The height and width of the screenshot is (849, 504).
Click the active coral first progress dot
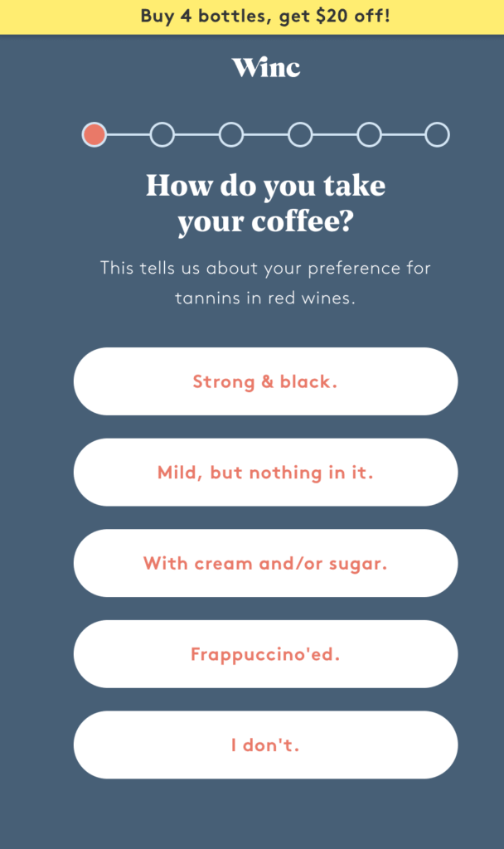coord(94,133)
